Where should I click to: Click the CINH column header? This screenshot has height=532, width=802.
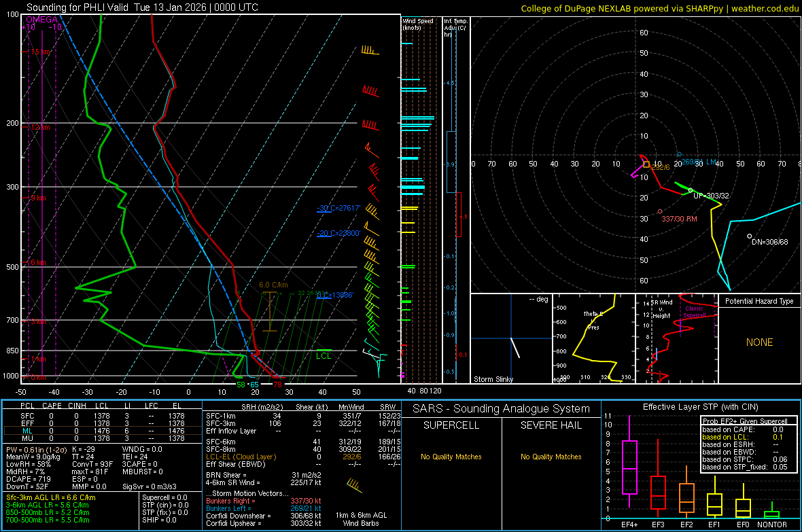coord(77,406)
